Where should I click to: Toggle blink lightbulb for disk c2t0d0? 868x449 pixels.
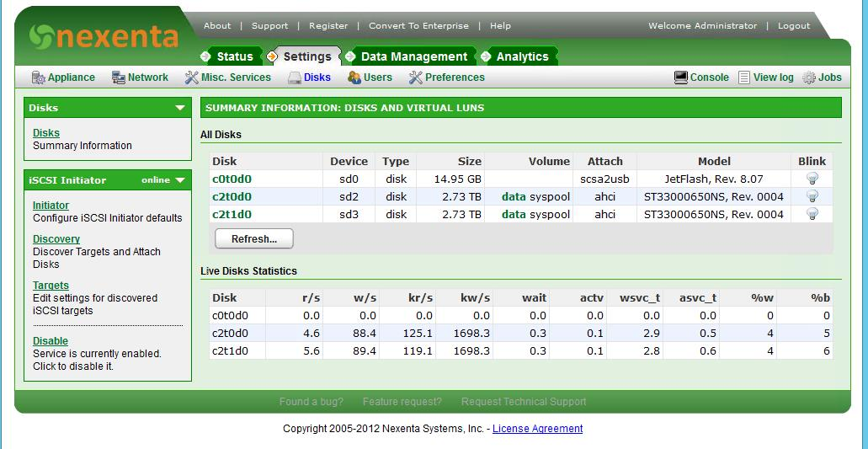point(812,196)
